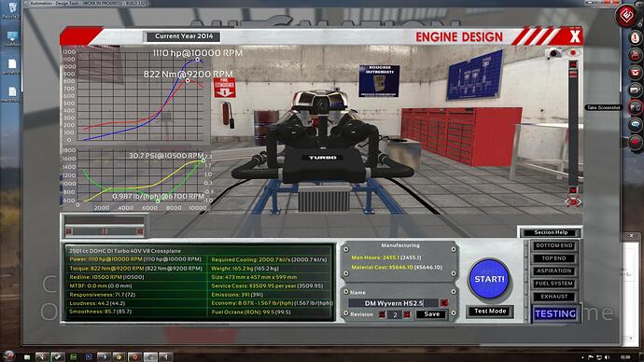Screen dimensions: 644x362
Task: Open the alert exclamation icon in sidebar
Action: click(635, 37)
